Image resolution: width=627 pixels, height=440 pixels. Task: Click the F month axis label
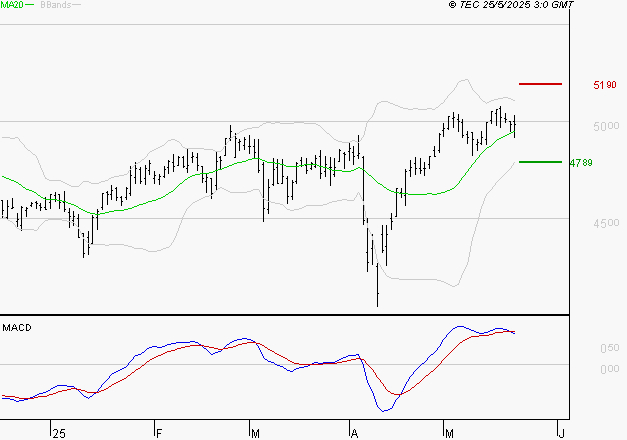coord(159,434)
